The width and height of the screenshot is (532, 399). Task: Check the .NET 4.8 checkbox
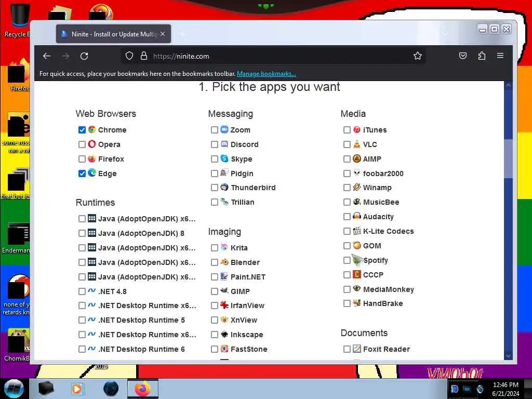click(82, 291)
